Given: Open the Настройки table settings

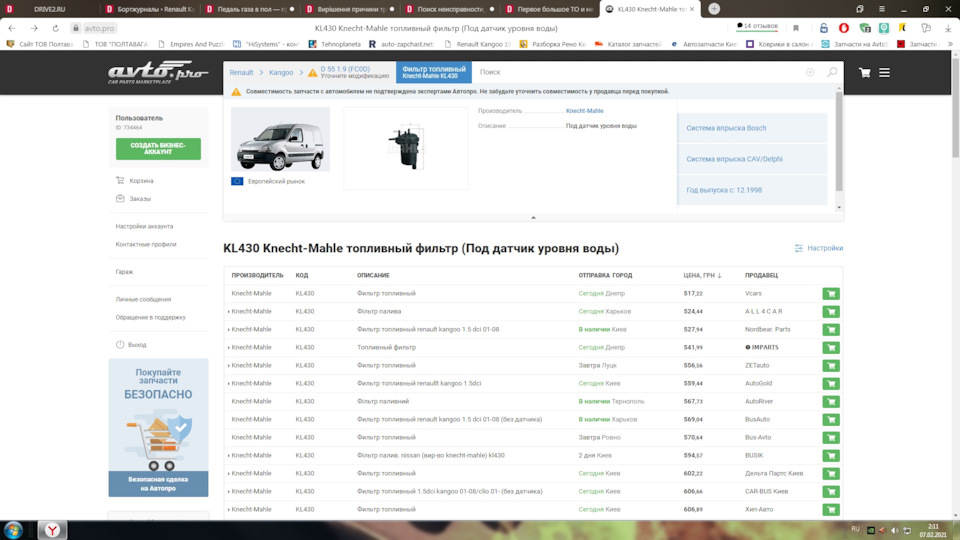Looking at the screenshot, I should (818, 248).
